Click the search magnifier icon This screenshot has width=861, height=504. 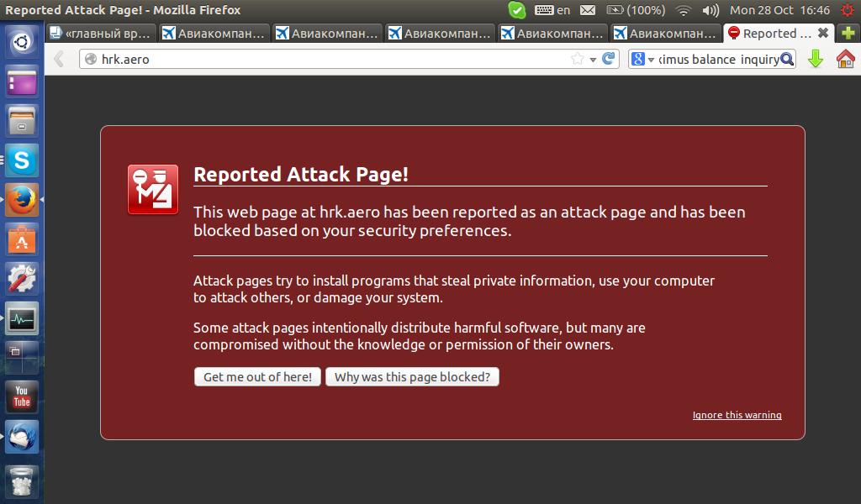(786, 59)
